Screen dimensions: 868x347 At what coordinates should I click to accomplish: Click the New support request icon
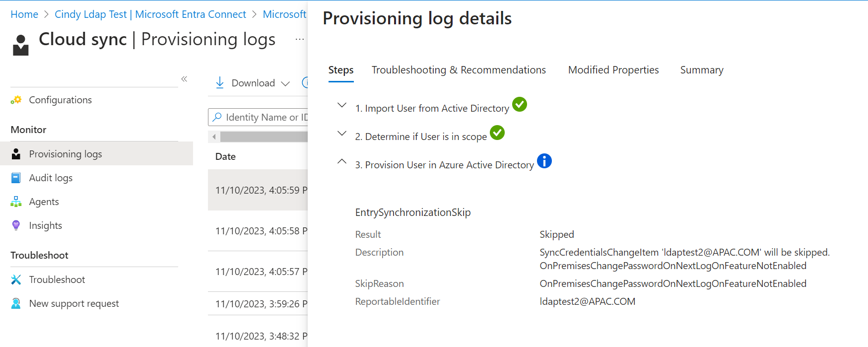point(16,303)
